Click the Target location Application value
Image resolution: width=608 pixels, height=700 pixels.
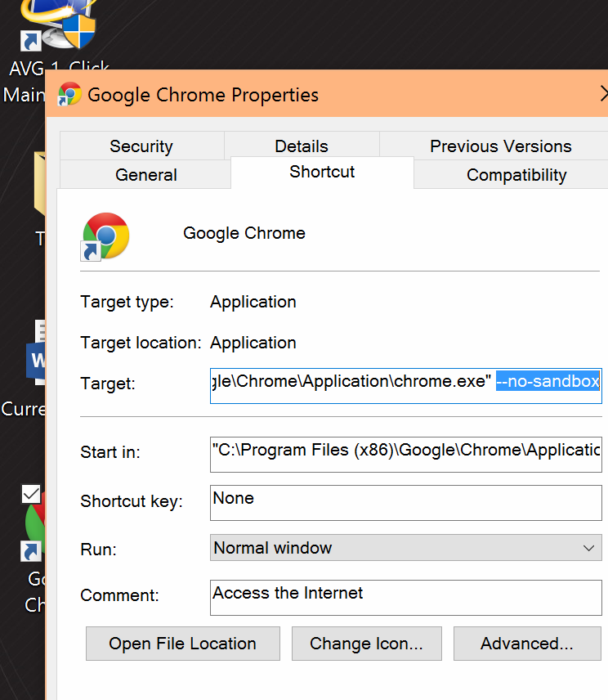253,343
